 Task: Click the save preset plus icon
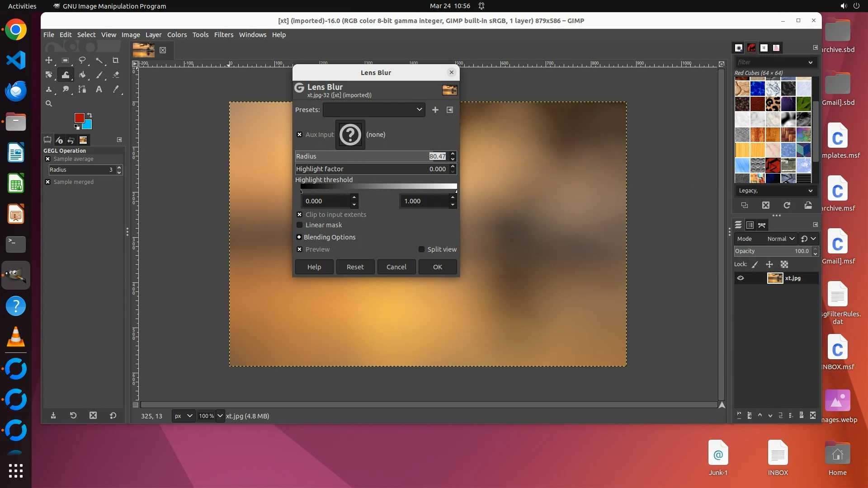pyautogui.click(x=435, y=110)
